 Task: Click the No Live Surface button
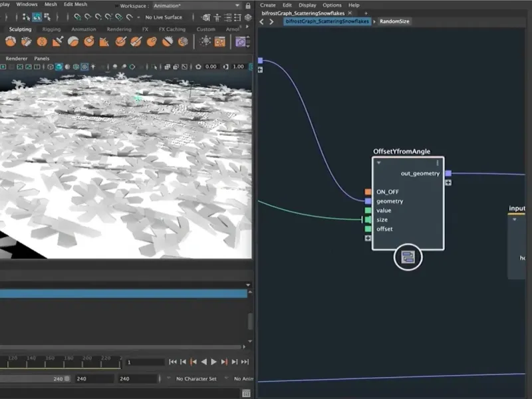164,17
